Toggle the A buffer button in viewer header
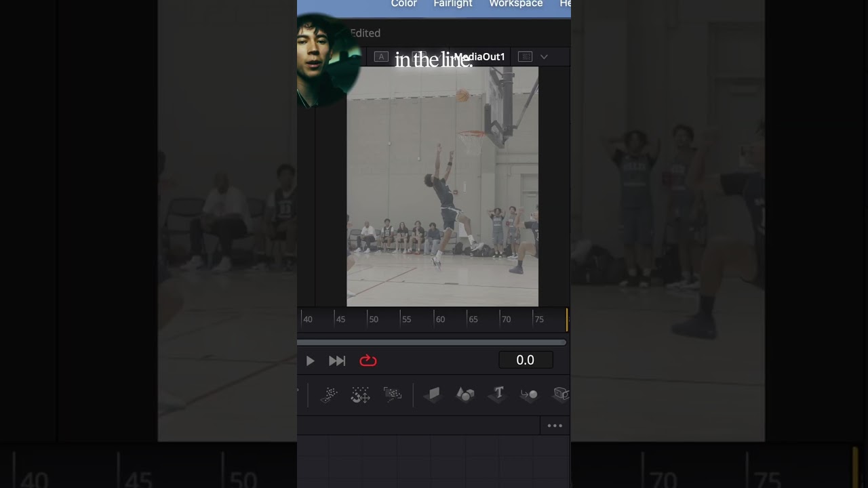Image resolution: width=868 pixels, height=488 pixels. tap(381, 57)
